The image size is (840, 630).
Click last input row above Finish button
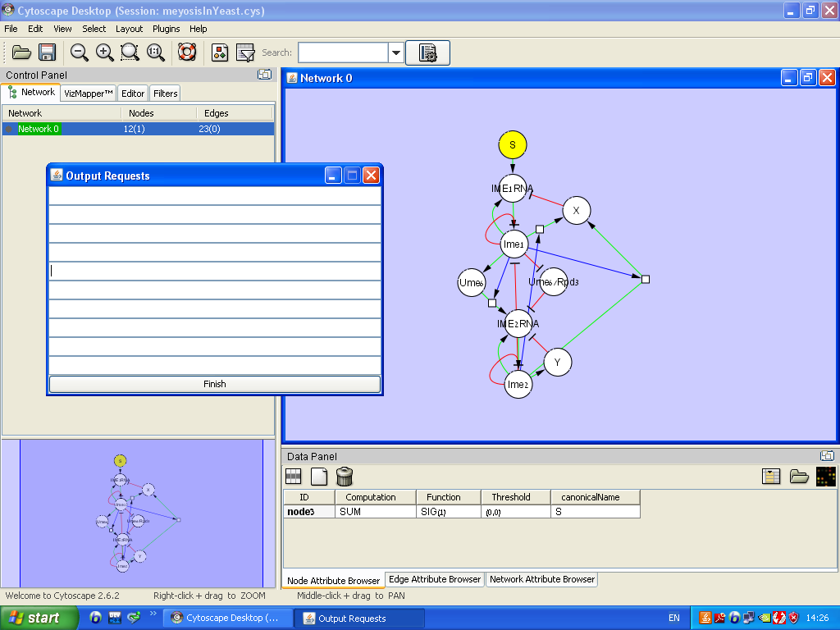click(215, 365)
